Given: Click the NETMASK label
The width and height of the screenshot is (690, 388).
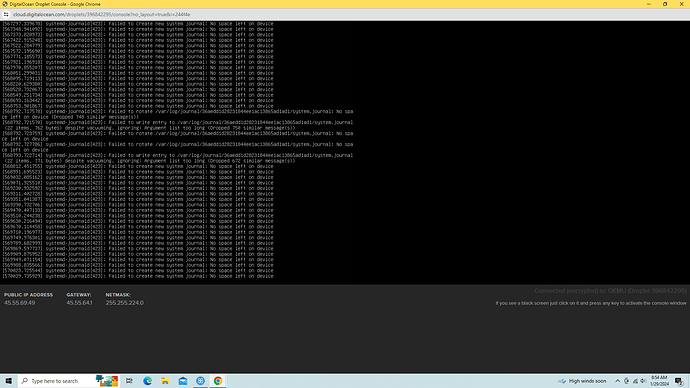Looking at the screenshot, I should point(118,295).
